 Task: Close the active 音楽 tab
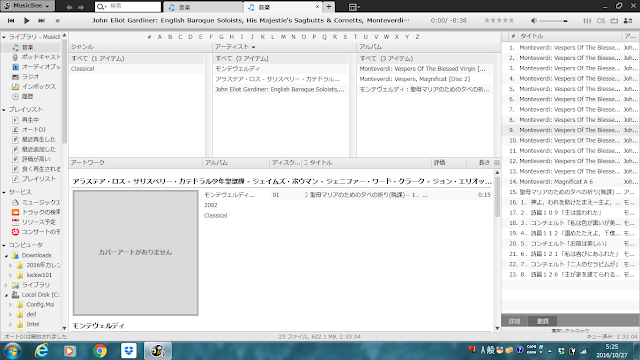tap(318, 7)
